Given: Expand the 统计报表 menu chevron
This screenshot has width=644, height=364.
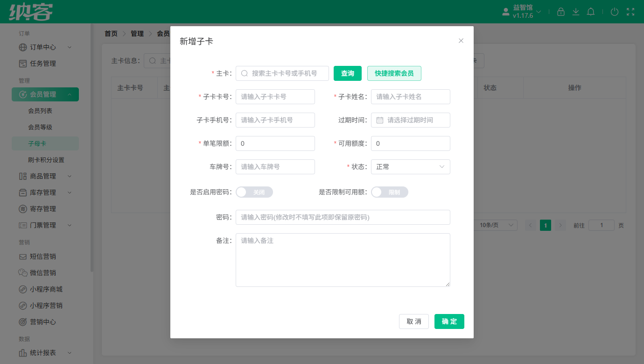Looking at the screenshot, I should pyautogui.click(x=70, y=353).
